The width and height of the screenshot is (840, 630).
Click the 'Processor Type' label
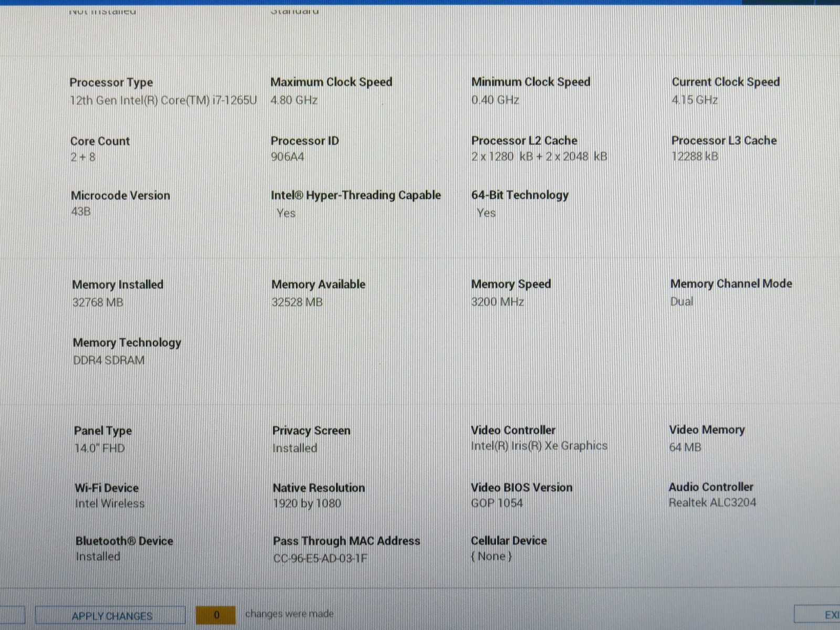click(111, 82)
